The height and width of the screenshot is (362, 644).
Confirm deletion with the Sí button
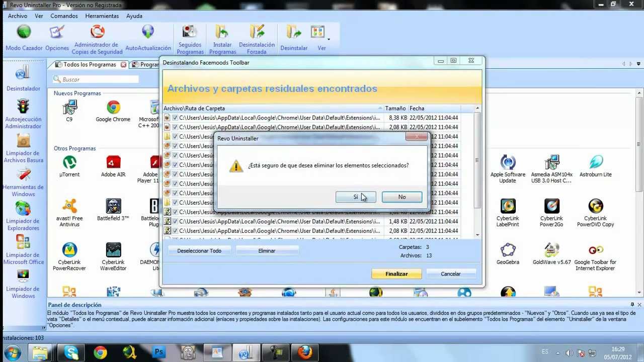[356, 197]
